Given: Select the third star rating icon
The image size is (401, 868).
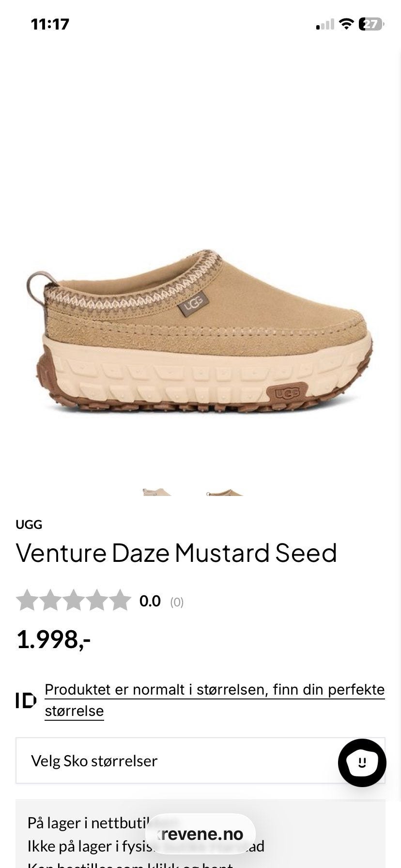Looking at the screenshot, I should tap(74, 601).
